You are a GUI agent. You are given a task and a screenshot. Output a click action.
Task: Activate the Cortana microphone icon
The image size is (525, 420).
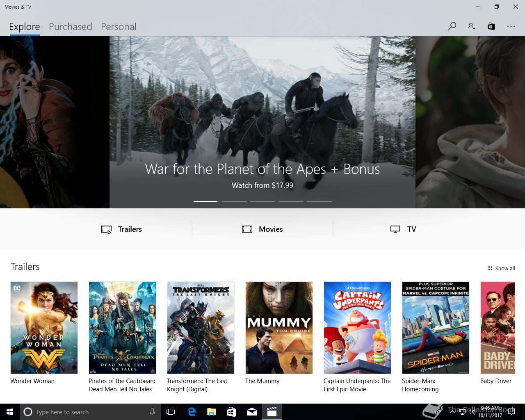152,412
